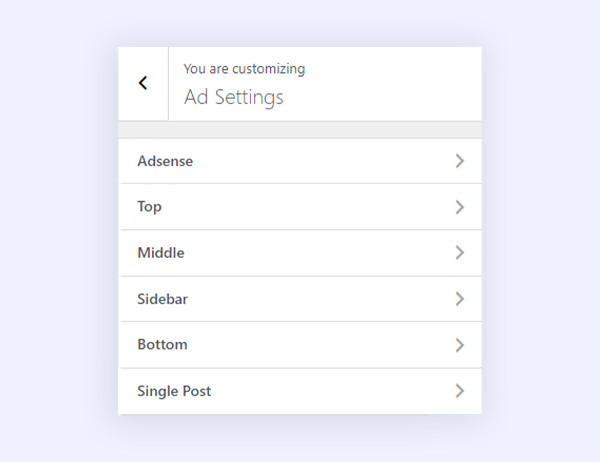
Task: Open the Bottom ad section label
Action: [x=162, y=345]
